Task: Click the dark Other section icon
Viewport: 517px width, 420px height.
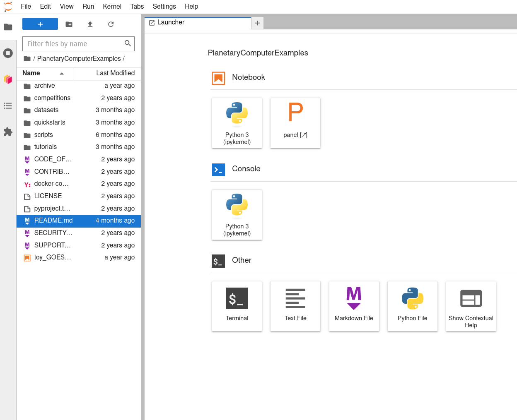Action: pos(218,261)
